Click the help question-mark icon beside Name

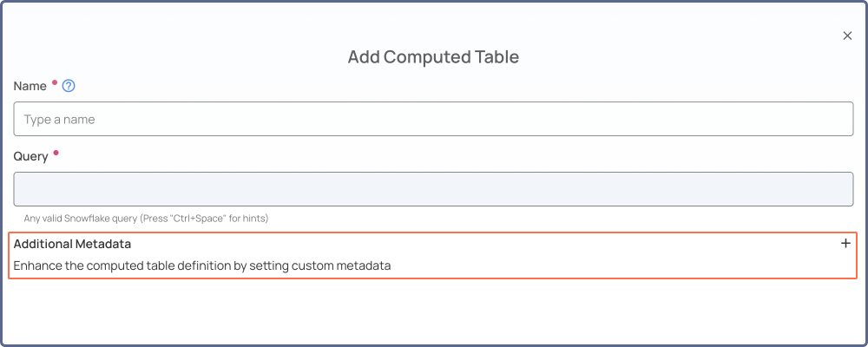[68, 87]
